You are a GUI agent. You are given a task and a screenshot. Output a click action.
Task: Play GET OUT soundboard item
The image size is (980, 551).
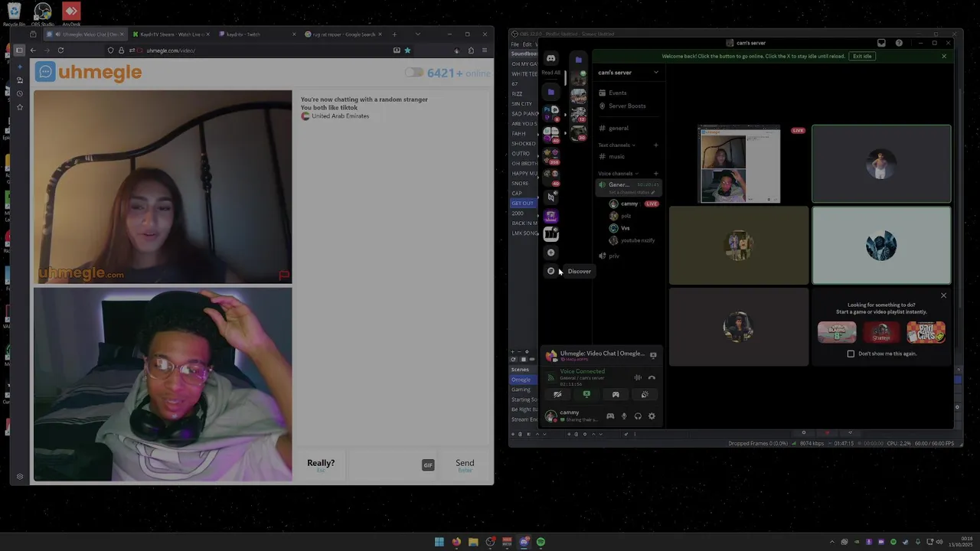[523, 204]
